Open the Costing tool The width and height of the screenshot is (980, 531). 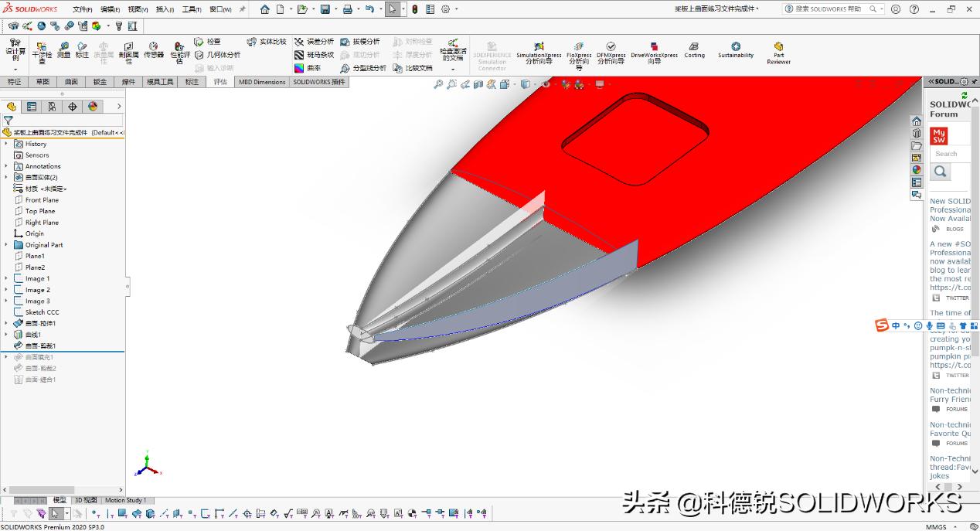(x=694, y=50)
